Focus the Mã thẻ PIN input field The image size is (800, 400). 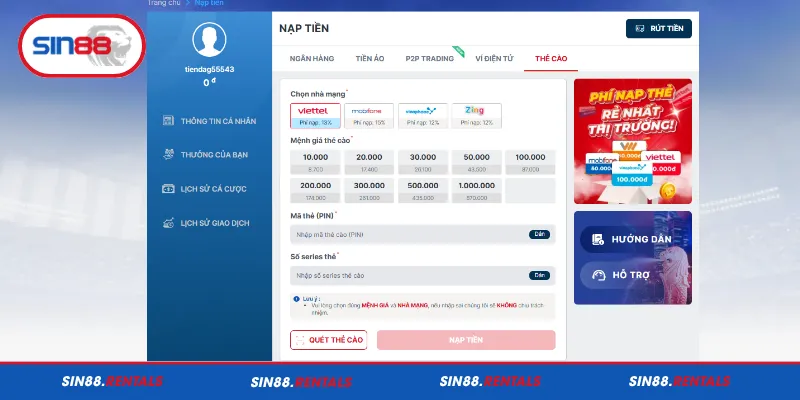point(423,235)
